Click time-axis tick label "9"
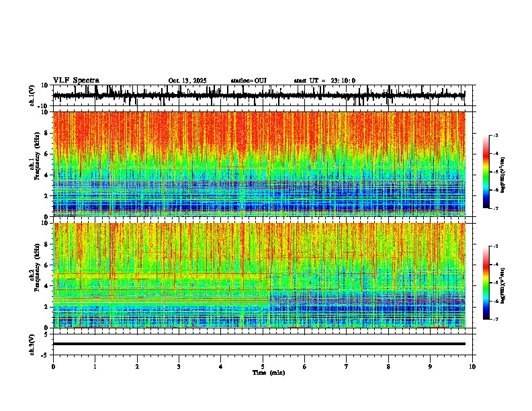Viewport: 532px width, 411px height. 430,367
